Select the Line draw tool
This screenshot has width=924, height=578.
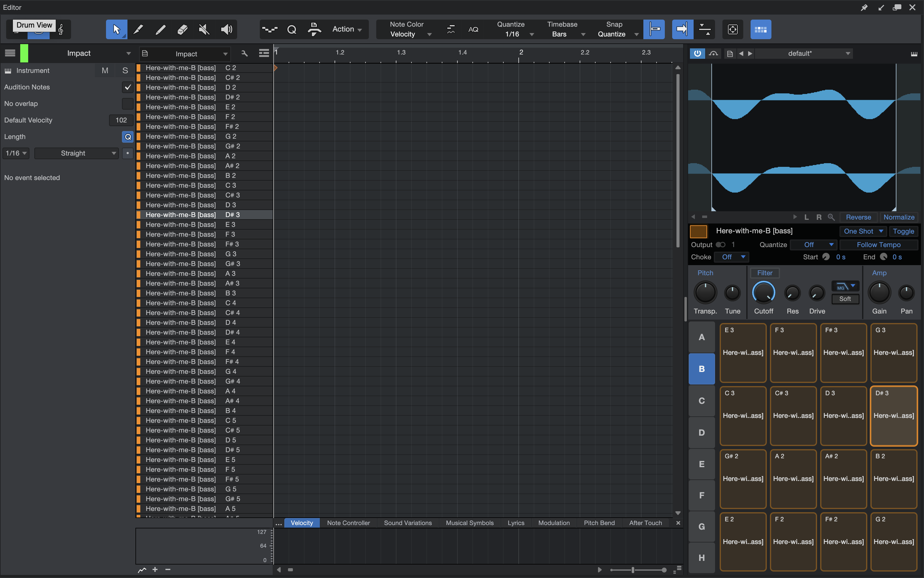tap(160, 29)
